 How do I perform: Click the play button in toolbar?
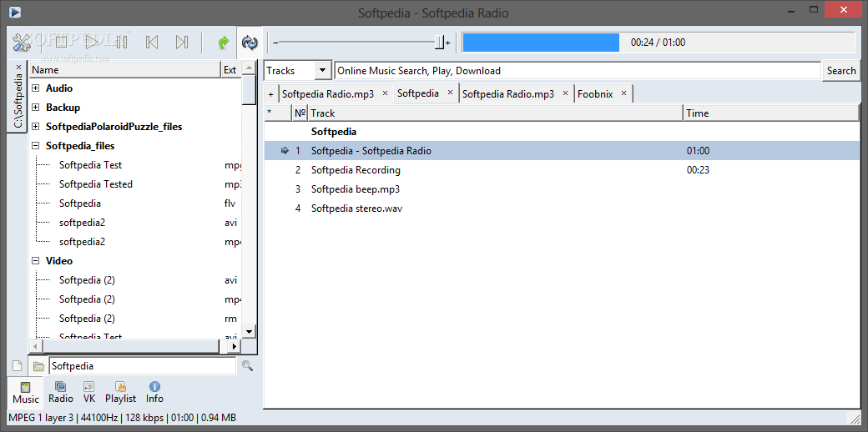(x=91, y=42)
